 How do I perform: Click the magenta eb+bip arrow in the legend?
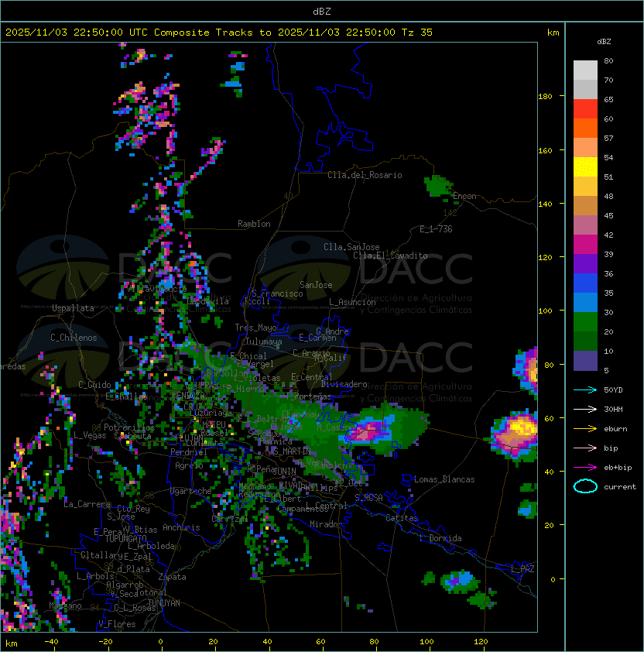coord(585,468)
